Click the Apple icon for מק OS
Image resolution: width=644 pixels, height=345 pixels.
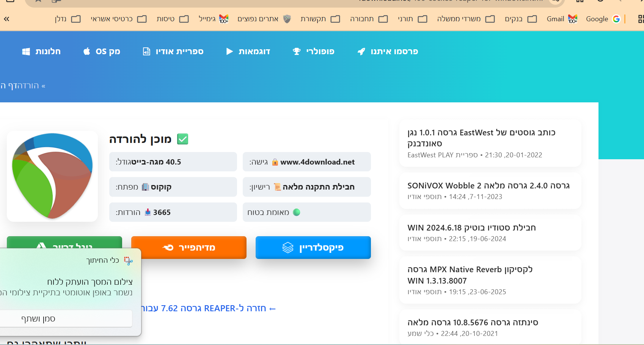87,52
